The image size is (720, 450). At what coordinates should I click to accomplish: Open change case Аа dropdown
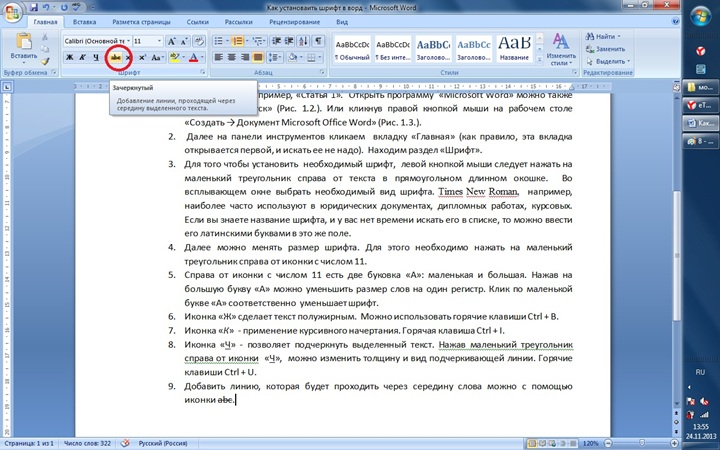tap(158, 57)
